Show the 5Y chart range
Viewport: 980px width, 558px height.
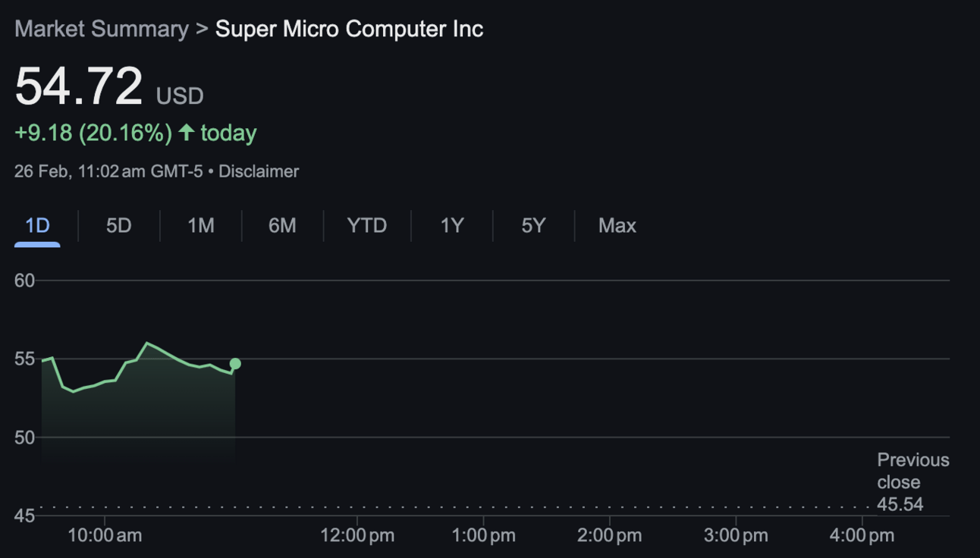(x=533, y=226)
